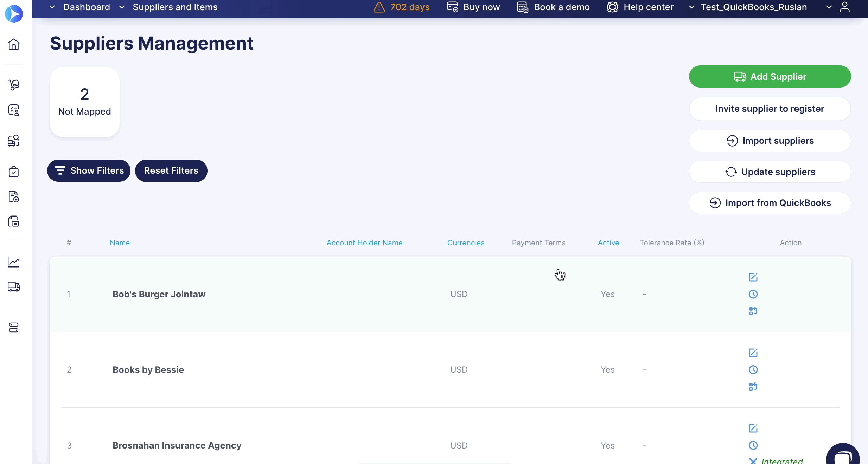Open the supplier search icon in sidebar
The height and width of the screenshot is (464, 868).
14,141
